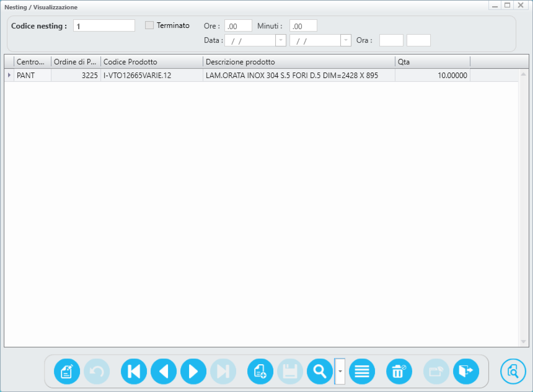
Task: Select the 3225 order cell
Action: click(x=76, y=76)
